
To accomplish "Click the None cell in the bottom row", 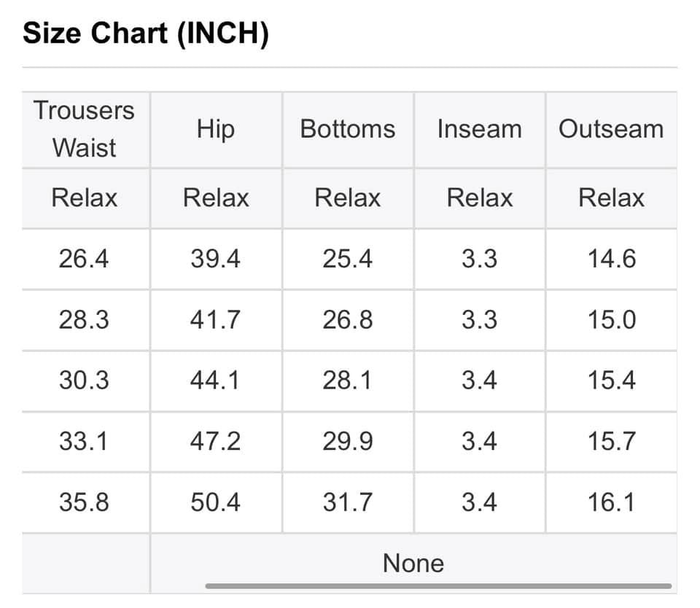I will 413,563.
